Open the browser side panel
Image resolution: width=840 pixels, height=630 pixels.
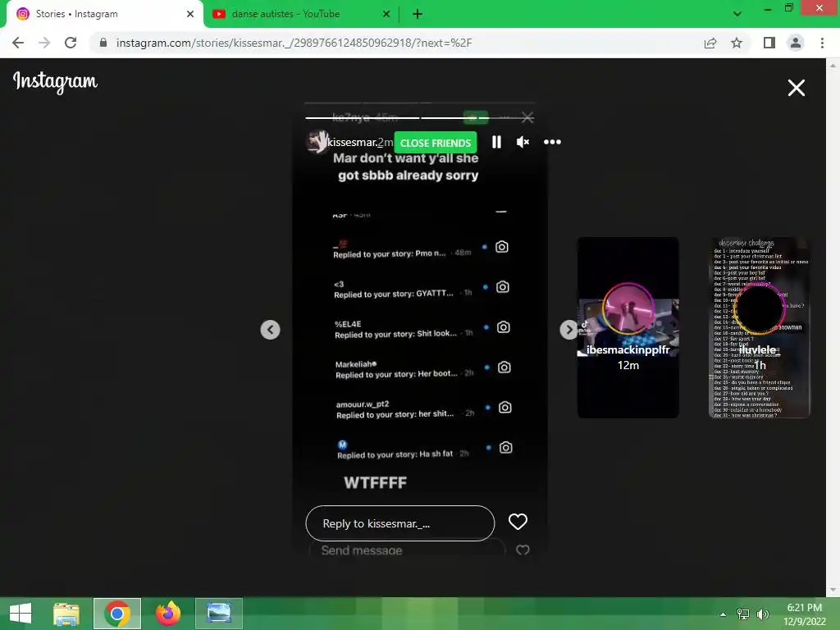coord(769,43)
